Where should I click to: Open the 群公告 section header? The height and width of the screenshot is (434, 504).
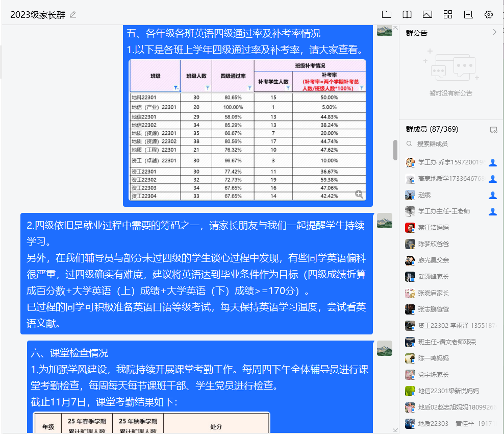pos(417,33)
